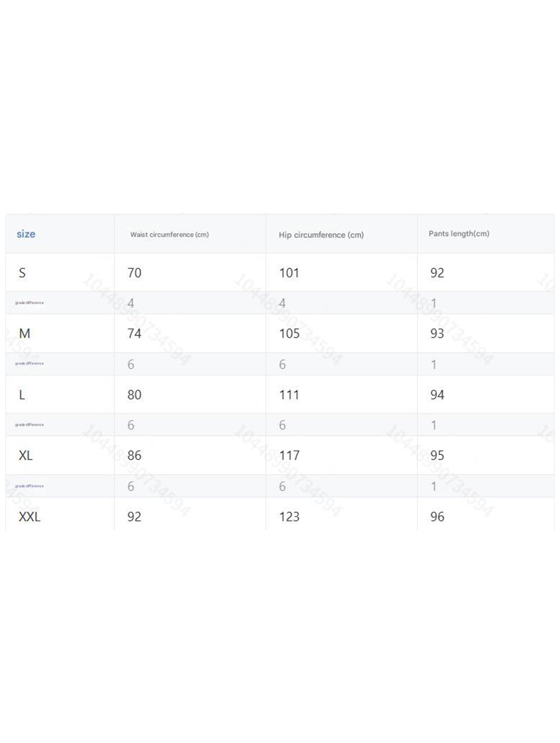Click the Pants length(cm) header
This screenshot has width=560, height=743.
459,234
